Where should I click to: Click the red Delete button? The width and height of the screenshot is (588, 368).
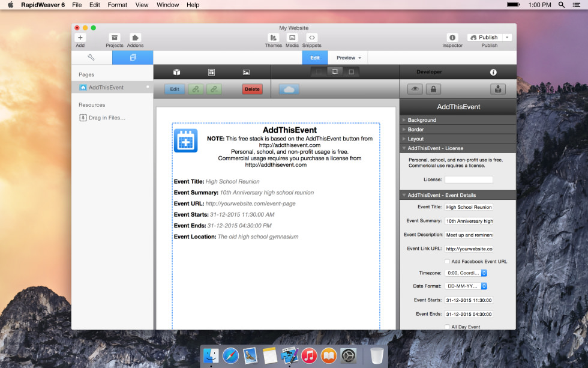(x=252, y=89)
